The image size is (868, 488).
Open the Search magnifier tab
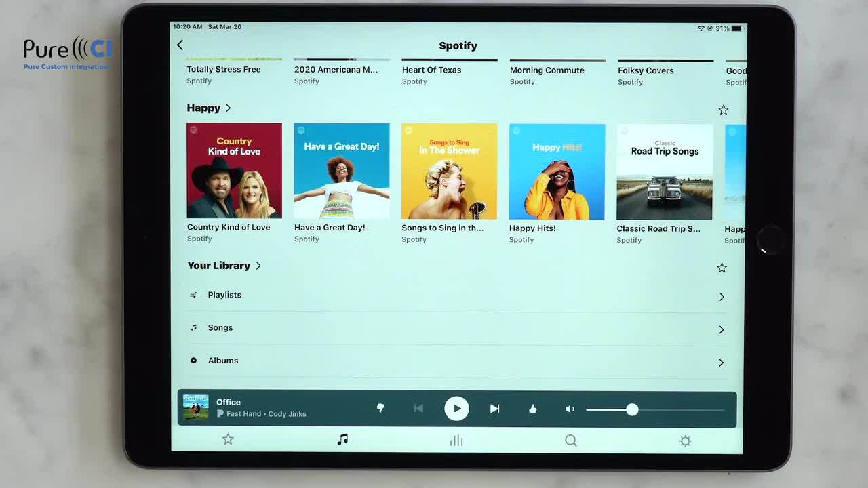[571, 441]
